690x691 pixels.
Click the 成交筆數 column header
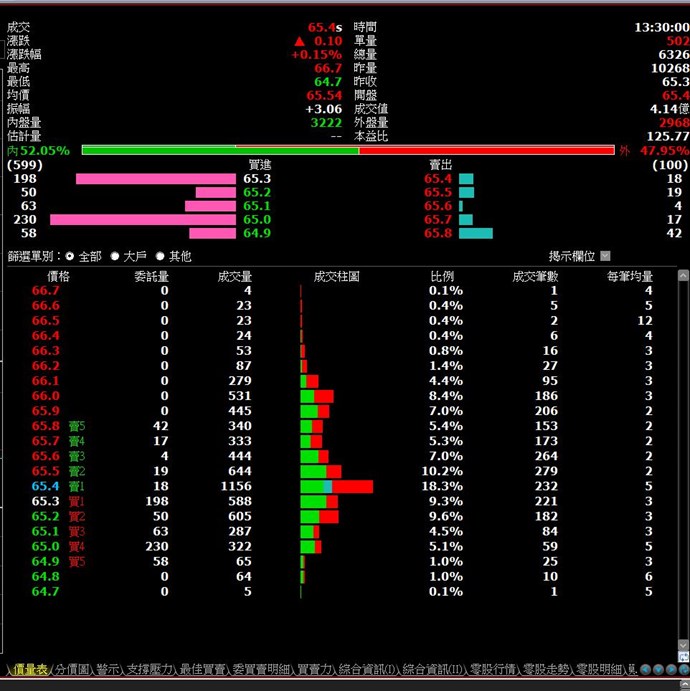535,277
